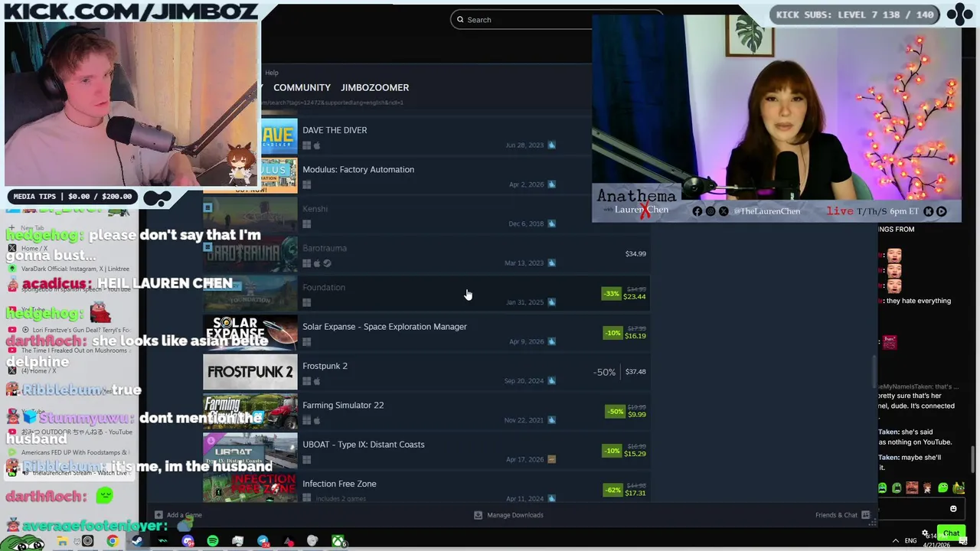Click the Infection Free Zone -62% badge
Screen dimensions: 980x551
(612, 490)
